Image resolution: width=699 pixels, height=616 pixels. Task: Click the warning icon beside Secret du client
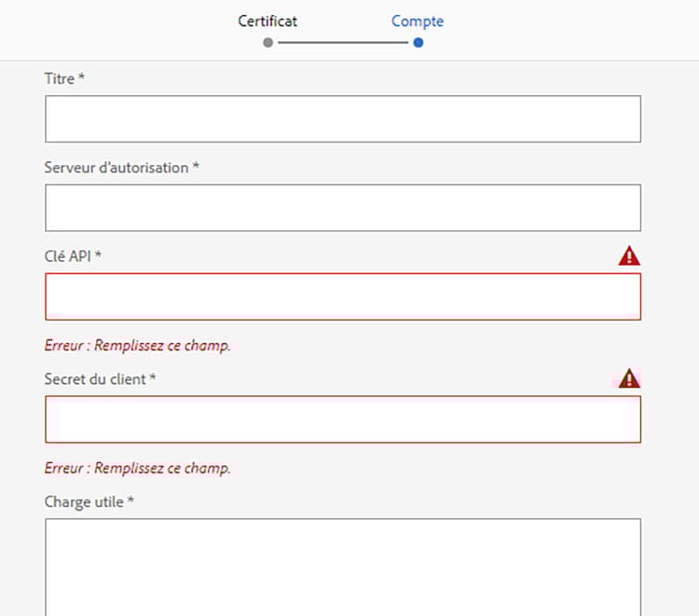[x=629, y=378]
